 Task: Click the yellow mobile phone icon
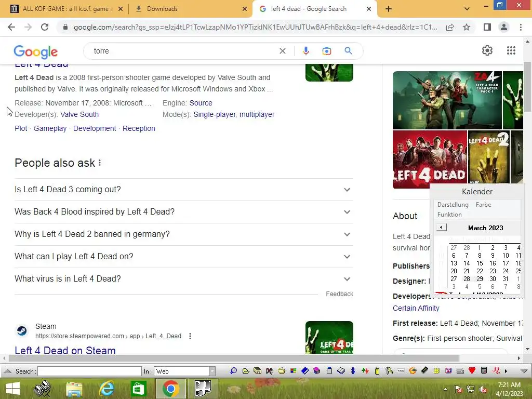377,371
